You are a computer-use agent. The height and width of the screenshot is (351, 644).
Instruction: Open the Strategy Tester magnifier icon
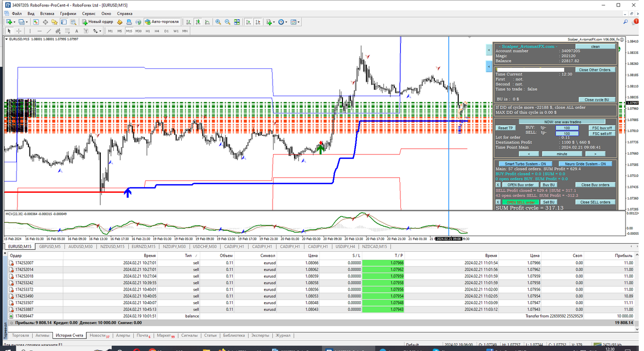coord(73,22)
